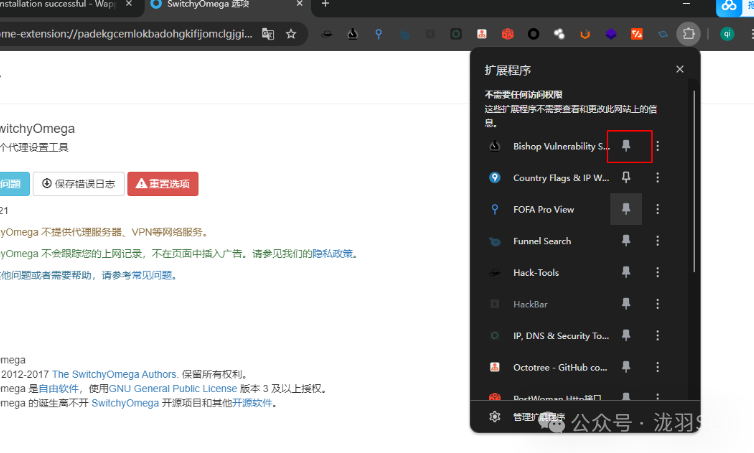The height and width of the screenshot is (453, 754).
Task: Open the 开源软件 link
Action: coord(252,403)
